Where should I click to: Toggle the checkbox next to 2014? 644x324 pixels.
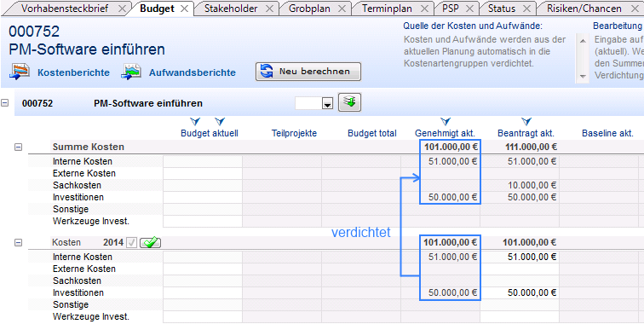tap(131, 243)
